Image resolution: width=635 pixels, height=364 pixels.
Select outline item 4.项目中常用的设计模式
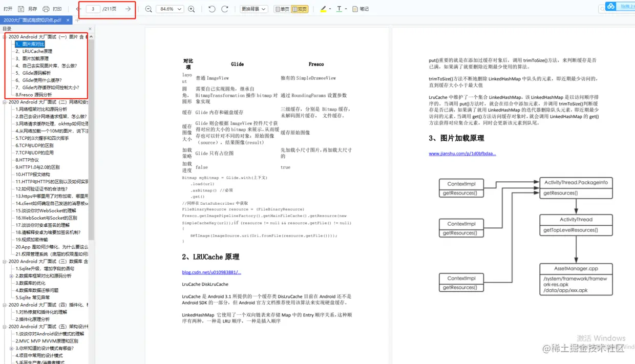(39, 355)
